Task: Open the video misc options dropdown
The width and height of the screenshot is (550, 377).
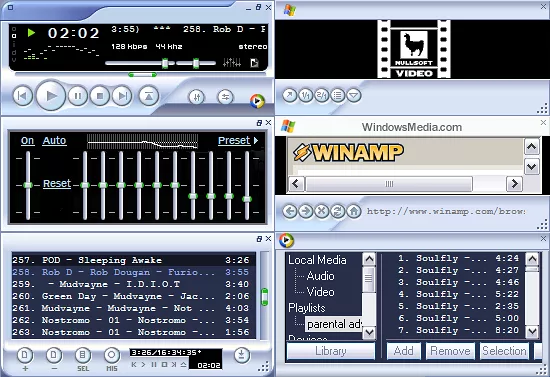Action: pyautogui.click(x=354, y=95)
